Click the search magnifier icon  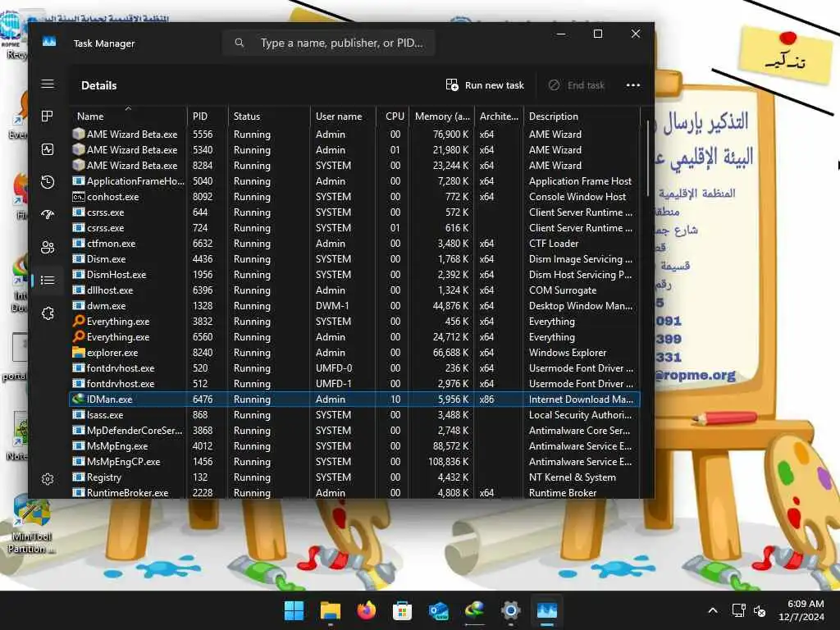240,43
